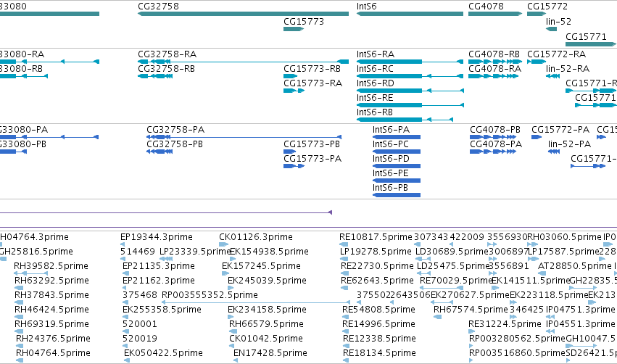The height and width of the screenshot is (364, 617).
Task: Click the RH66579.5prime EST label
Action: coord(266,325)
